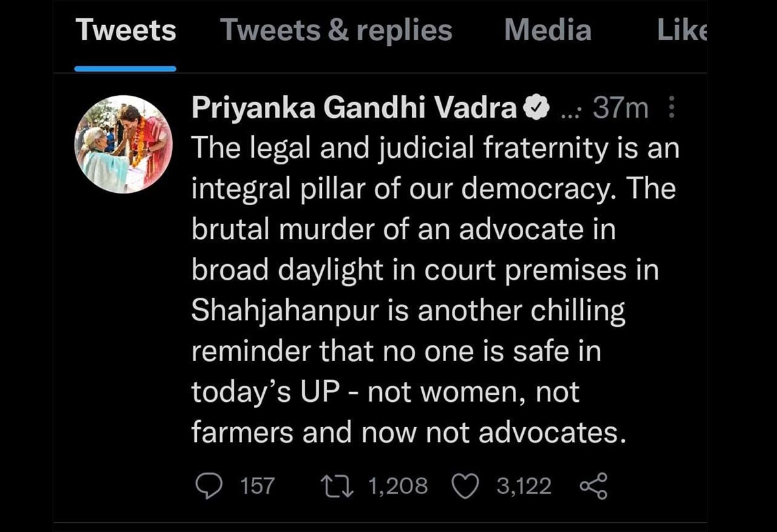
Task: Open the Tweets & replies tab
Action: tap(336, 30)
